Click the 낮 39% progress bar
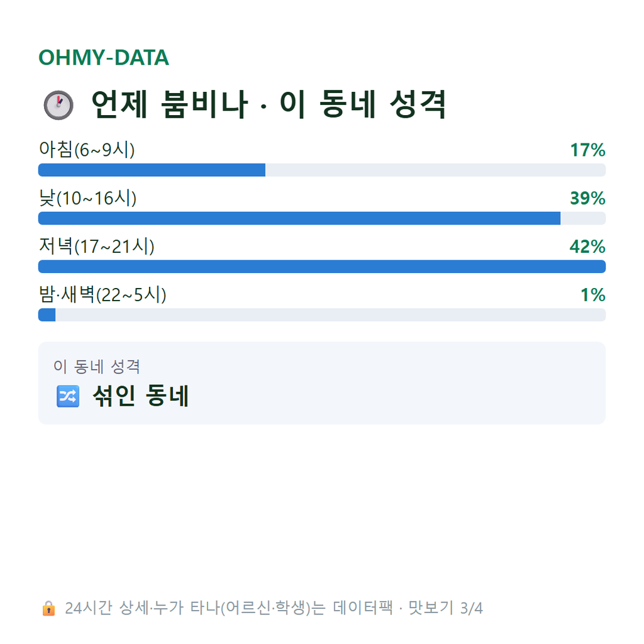This screenshot has width=644, height=644. 322,218
